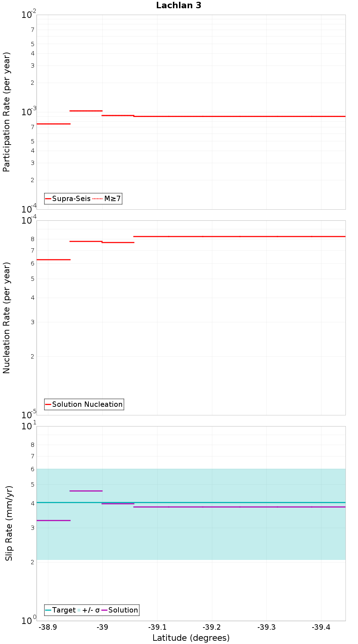Click the lowest purple slip rate segment
The image size is (358, 644).
tap(53, 521)
